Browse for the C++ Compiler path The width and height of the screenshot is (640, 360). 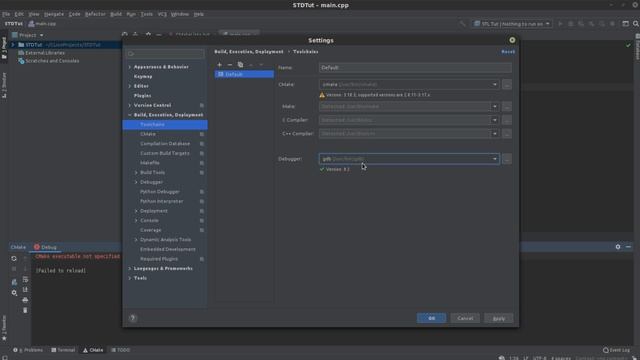pyautogui.click(x=507, y=133)
